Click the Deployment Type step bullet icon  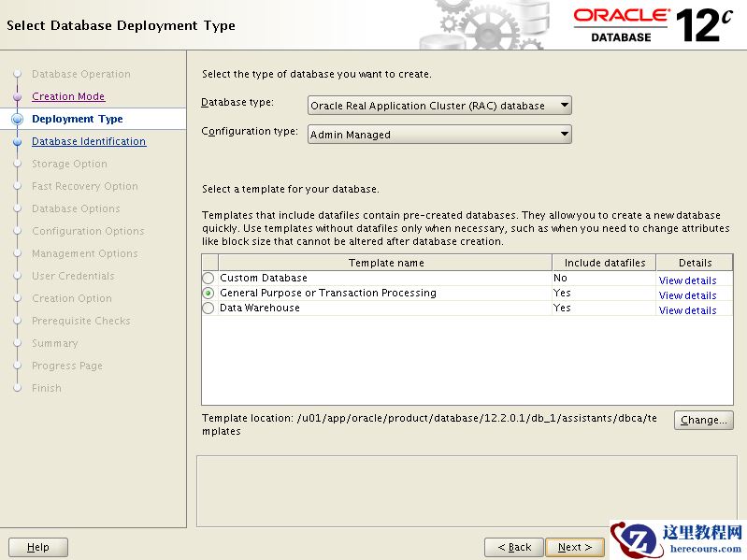pyautogui.click(x=17, y=119)
